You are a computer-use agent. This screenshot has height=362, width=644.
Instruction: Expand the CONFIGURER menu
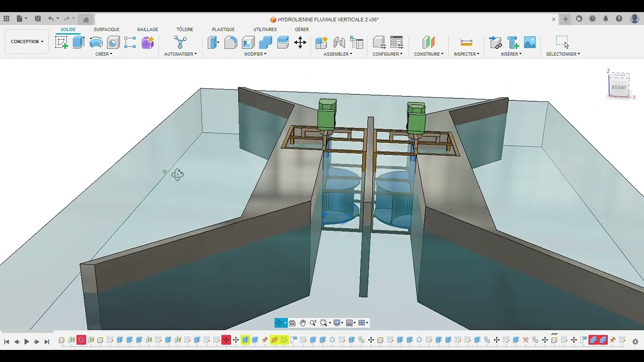tap(387, 54)
